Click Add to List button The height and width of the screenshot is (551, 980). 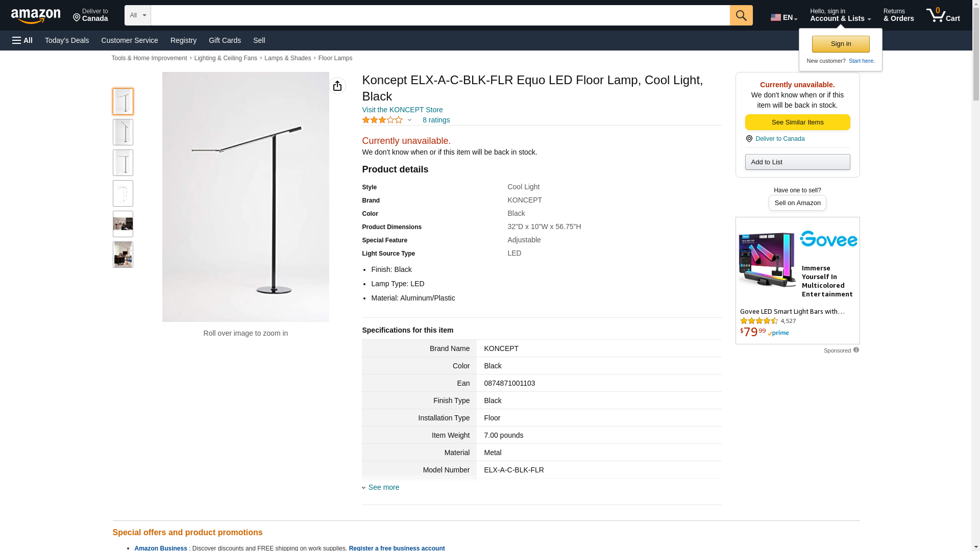(797, 162)
